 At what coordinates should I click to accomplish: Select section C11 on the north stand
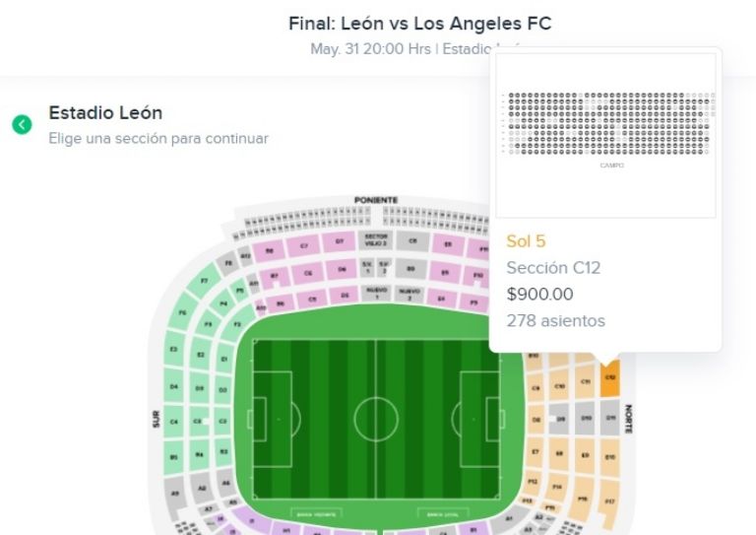click(585, 382)
